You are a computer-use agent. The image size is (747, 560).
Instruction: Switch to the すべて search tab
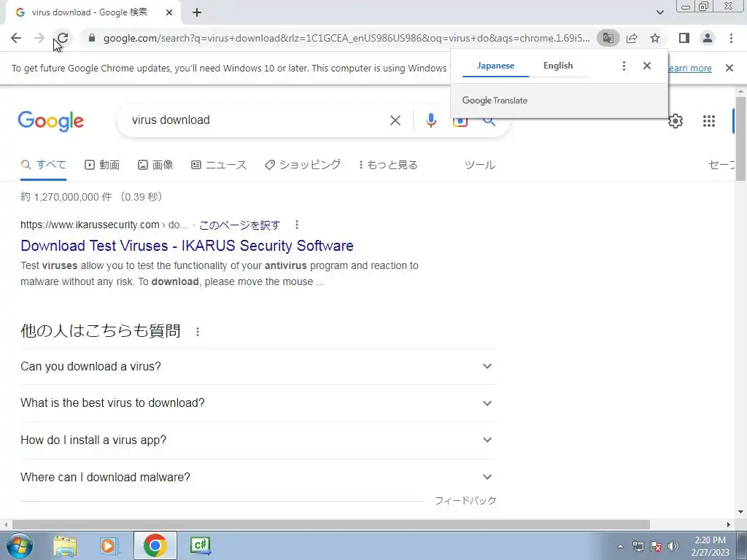pos(43,165)
